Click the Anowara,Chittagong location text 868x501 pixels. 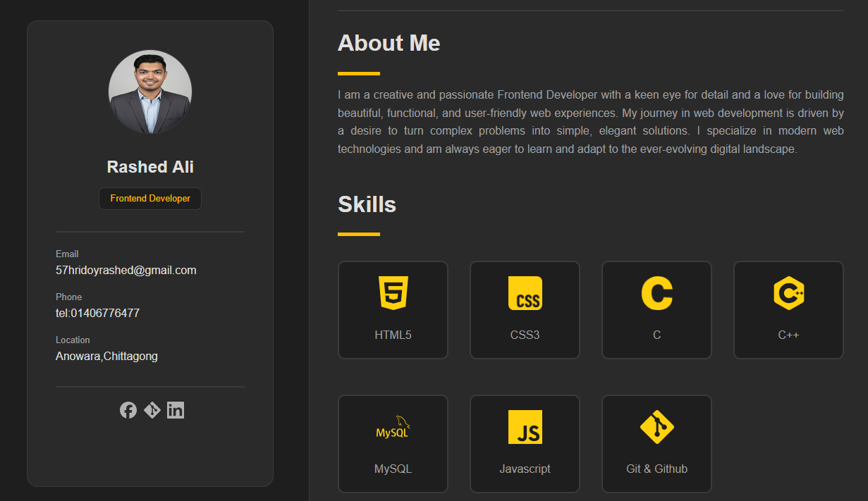(106, 357)
